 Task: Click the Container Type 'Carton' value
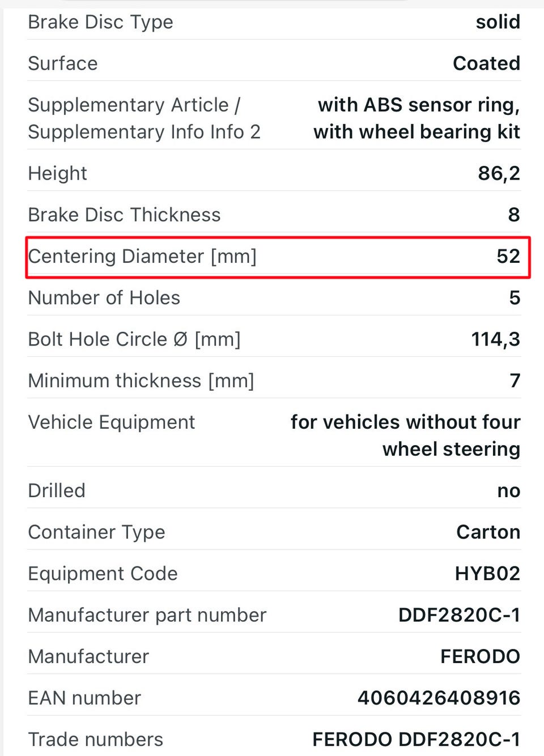488,532
